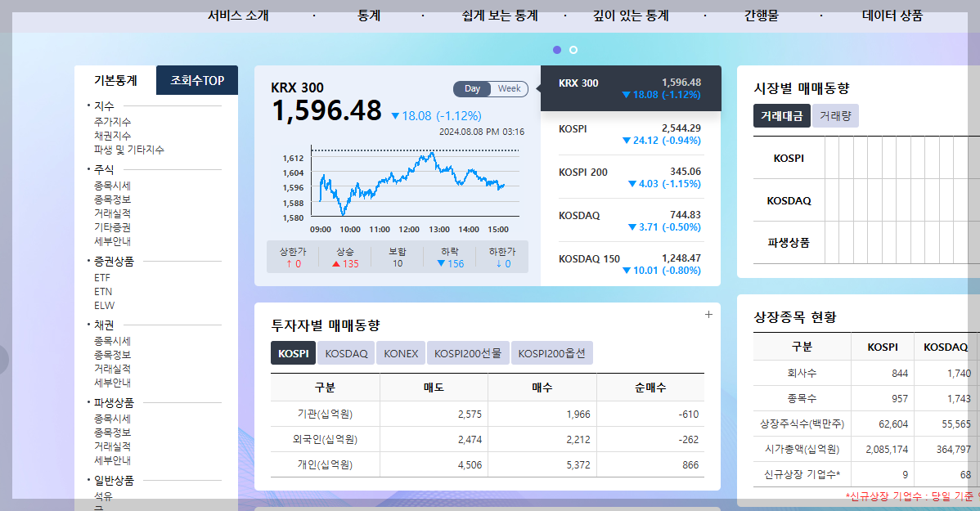Click the 상승 135 count

coord(345,263)
